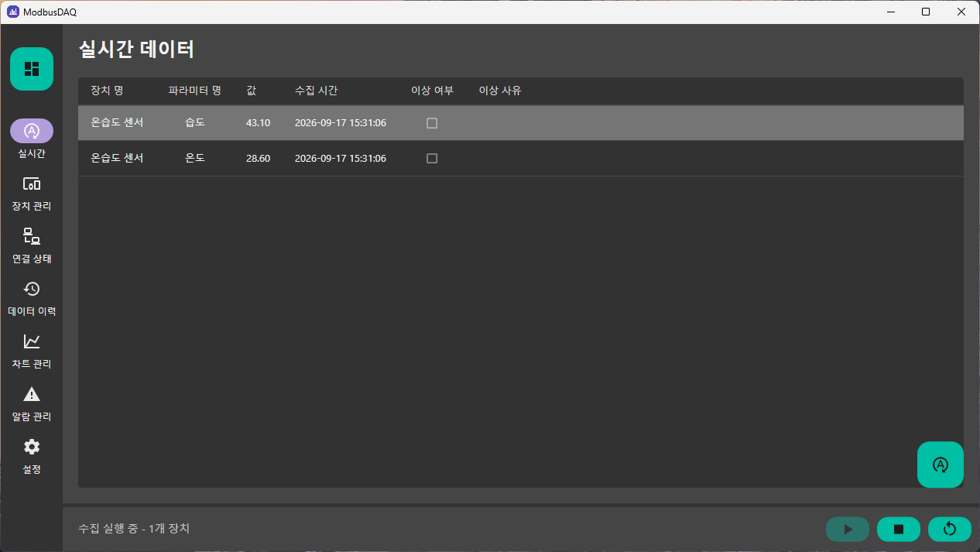Open 장치 관리 device management icon
The image size is (980, 552).
[32, 183]
